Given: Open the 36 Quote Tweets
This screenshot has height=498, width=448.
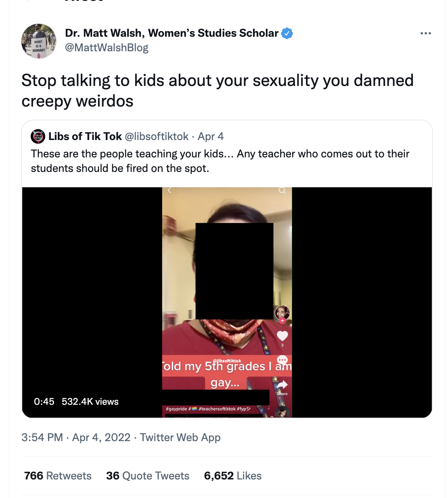Looking at the screenshot, I should tap(148, 475).
